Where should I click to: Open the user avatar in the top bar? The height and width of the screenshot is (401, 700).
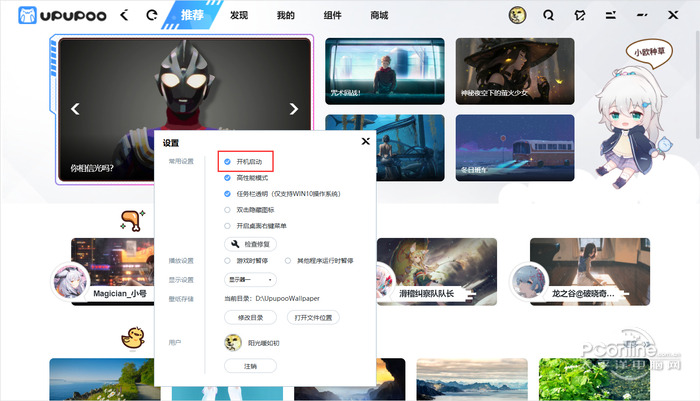517,15
